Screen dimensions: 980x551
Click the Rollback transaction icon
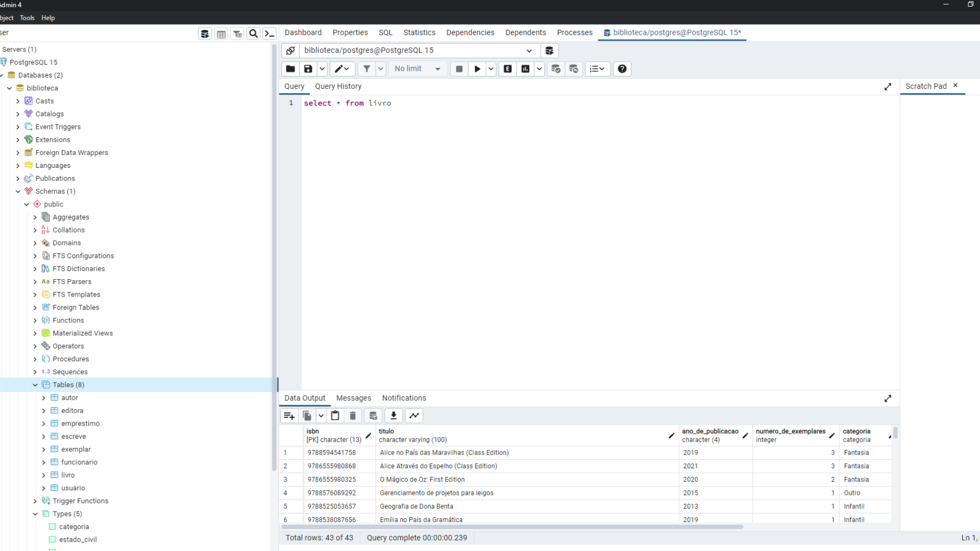574,69
